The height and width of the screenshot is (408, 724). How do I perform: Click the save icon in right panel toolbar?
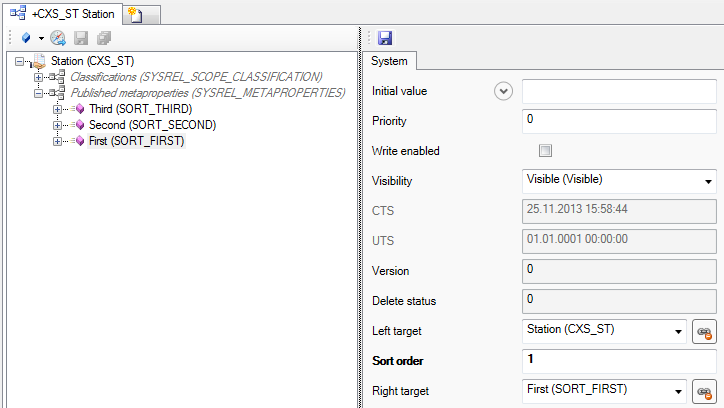385,38
